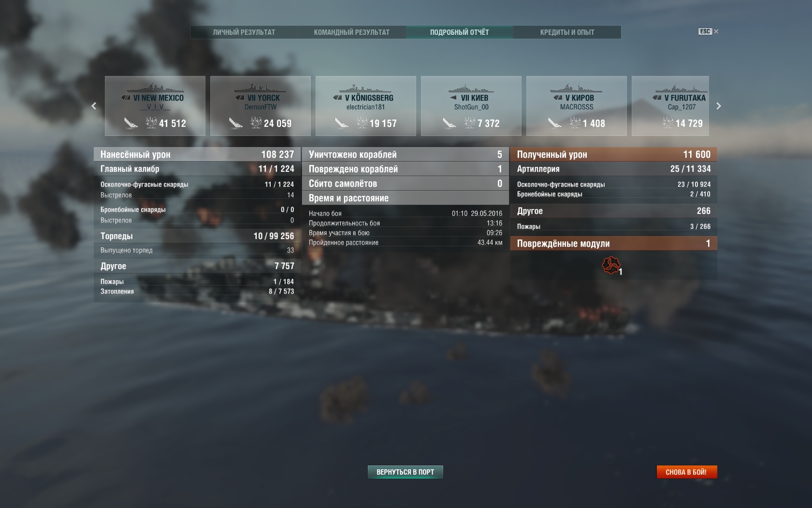Close the report with the X button

pos(716,31)
